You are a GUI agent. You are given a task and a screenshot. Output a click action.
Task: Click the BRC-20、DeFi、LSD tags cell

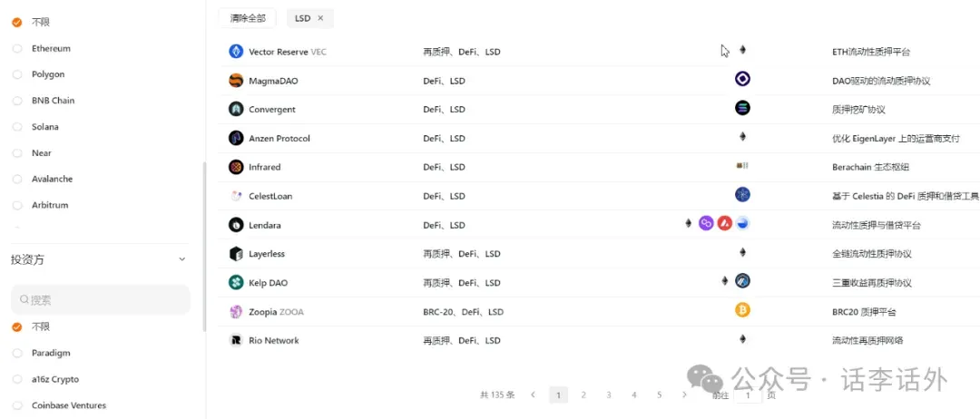463,312
